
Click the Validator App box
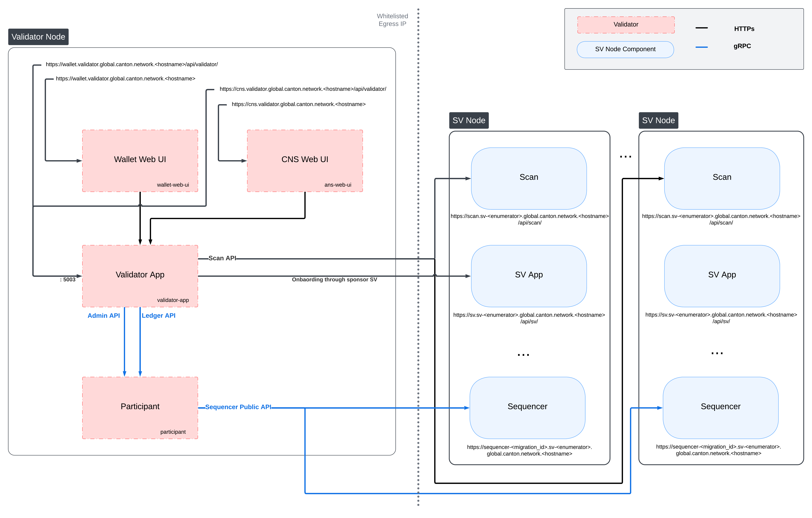[140, 275]
